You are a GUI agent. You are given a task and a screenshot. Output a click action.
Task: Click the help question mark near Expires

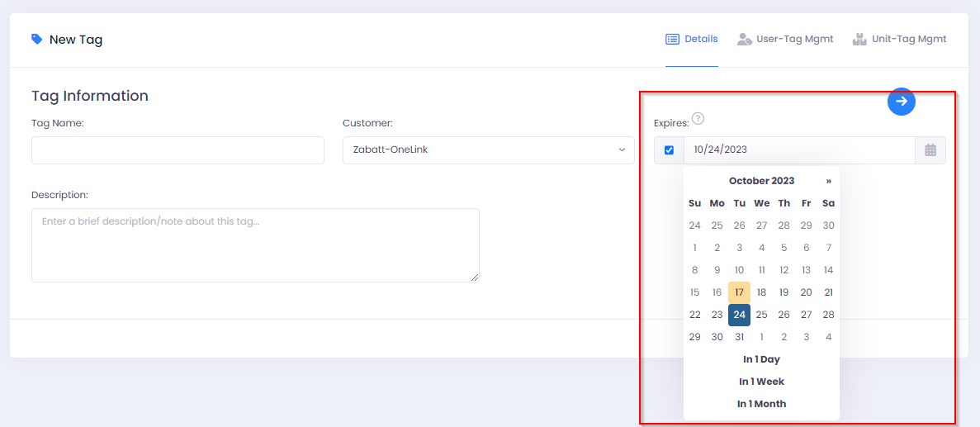click(698, 118)
